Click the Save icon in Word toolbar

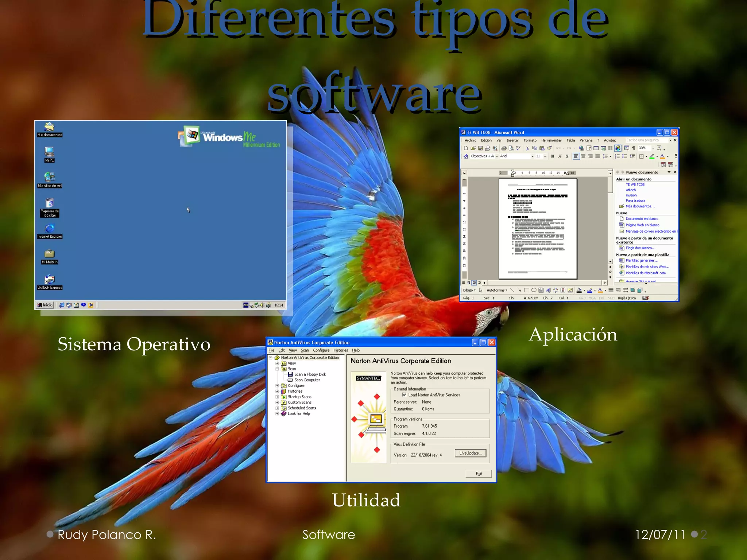[x=480, y=148]
